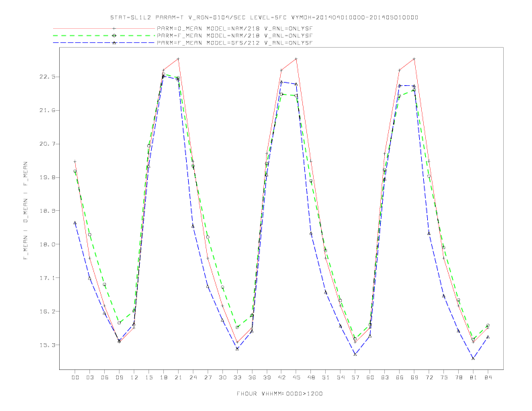Click x-axis forecast hour label 36
This screenshot has width=532, height=411.
click(x=252, y=377)
